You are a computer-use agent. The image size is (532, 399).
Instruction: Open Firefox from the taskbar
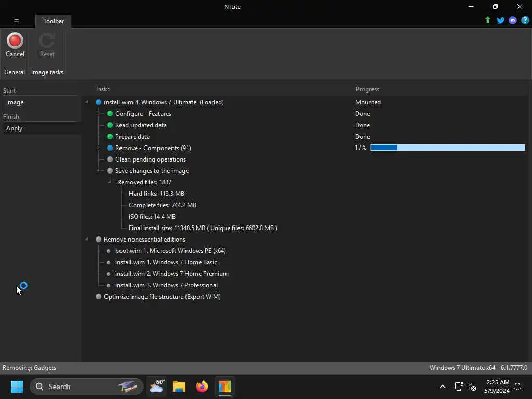click(202, 387)
